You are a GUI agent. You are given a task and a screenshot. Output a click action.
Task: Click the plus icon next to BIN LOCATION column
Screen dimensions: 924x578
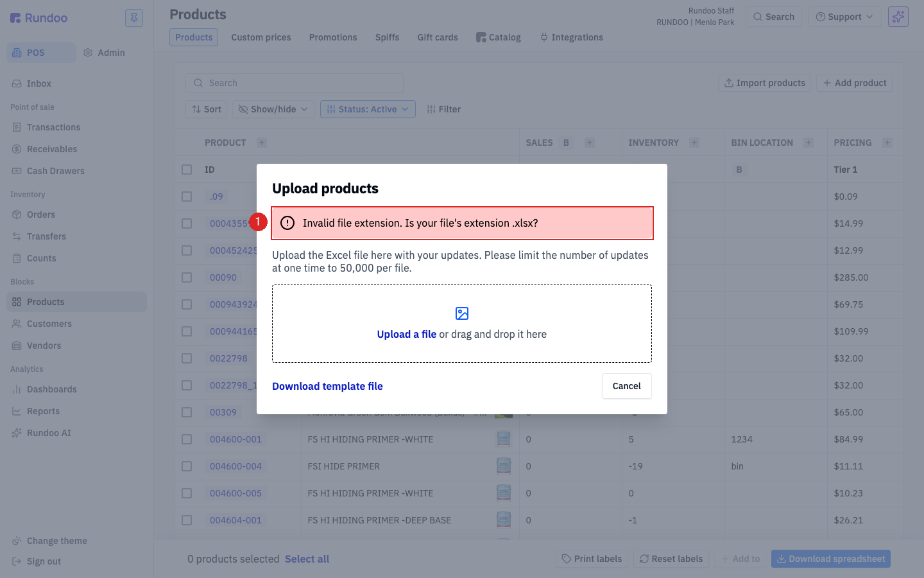tap(809, 143)
